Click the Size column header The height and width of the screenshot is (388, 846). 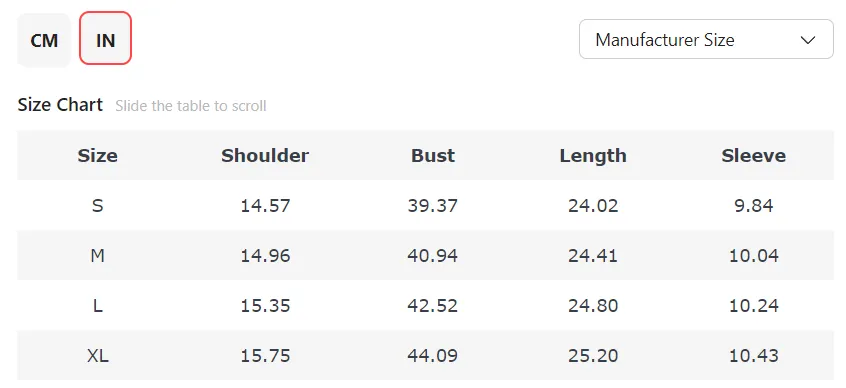(98, 155)
